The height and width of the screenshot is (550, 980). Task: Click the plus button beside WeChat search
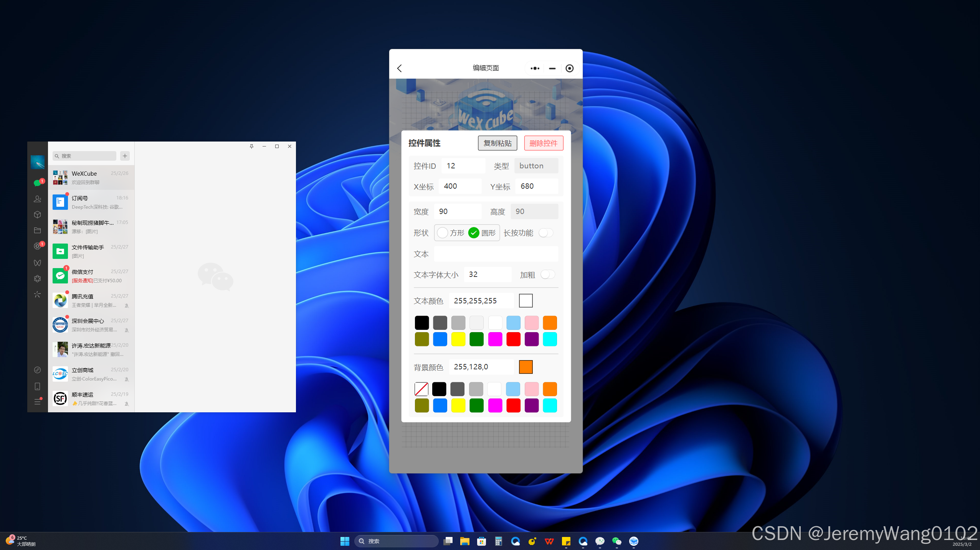125,156
